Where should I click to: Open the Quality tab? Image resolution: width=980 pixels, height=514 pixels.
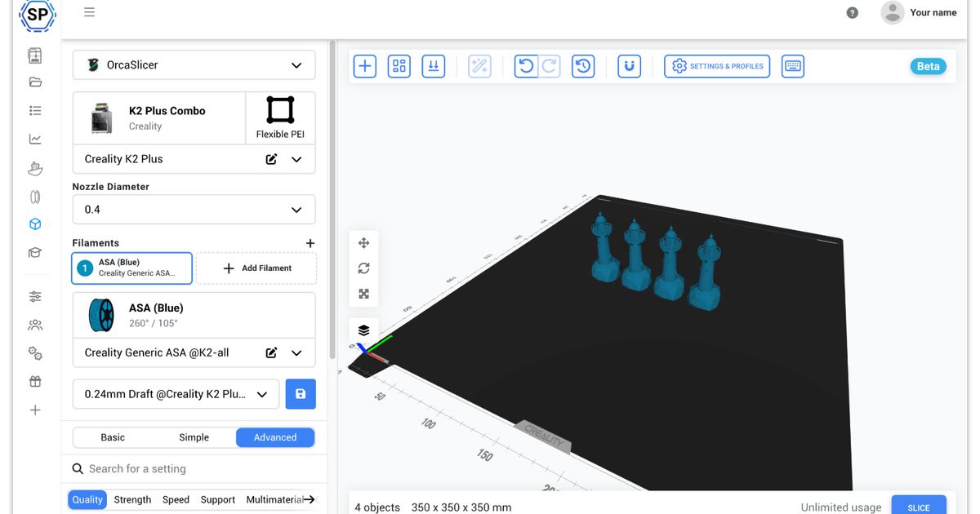[87, 499]
